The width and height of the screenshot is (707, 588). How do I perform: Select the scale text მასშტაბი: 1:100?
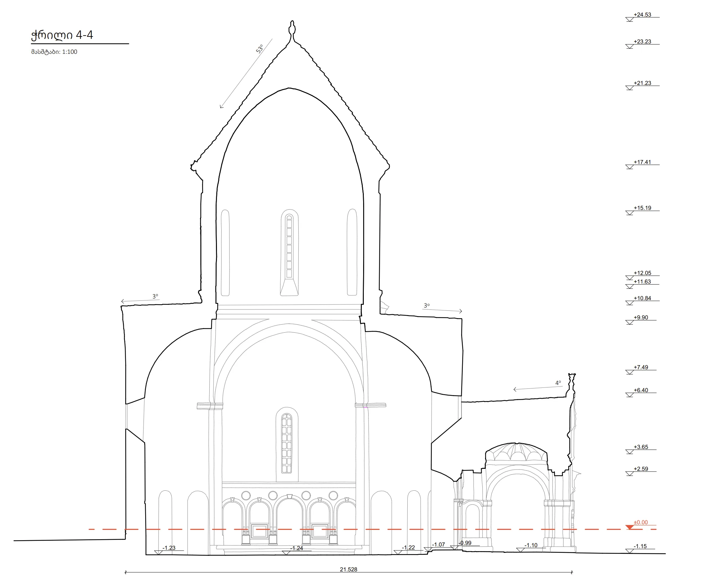(x=54, y=52)
